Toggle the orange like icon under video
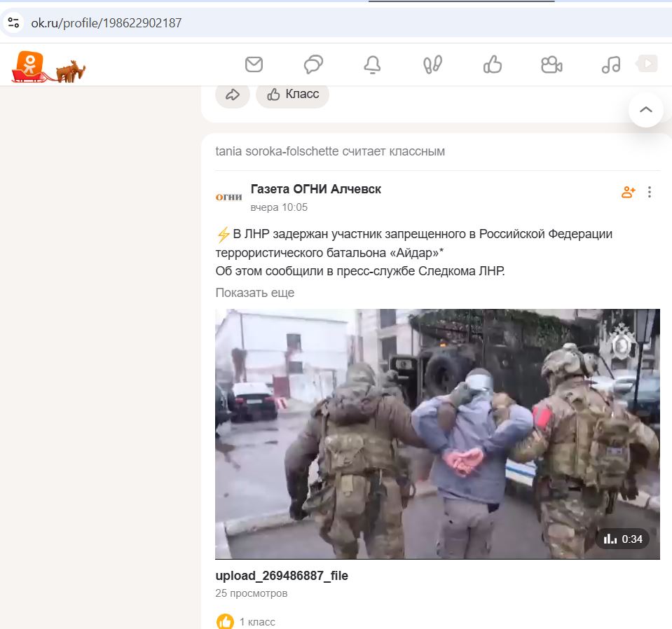Screen dimensions: 672x629 [225, 621]
